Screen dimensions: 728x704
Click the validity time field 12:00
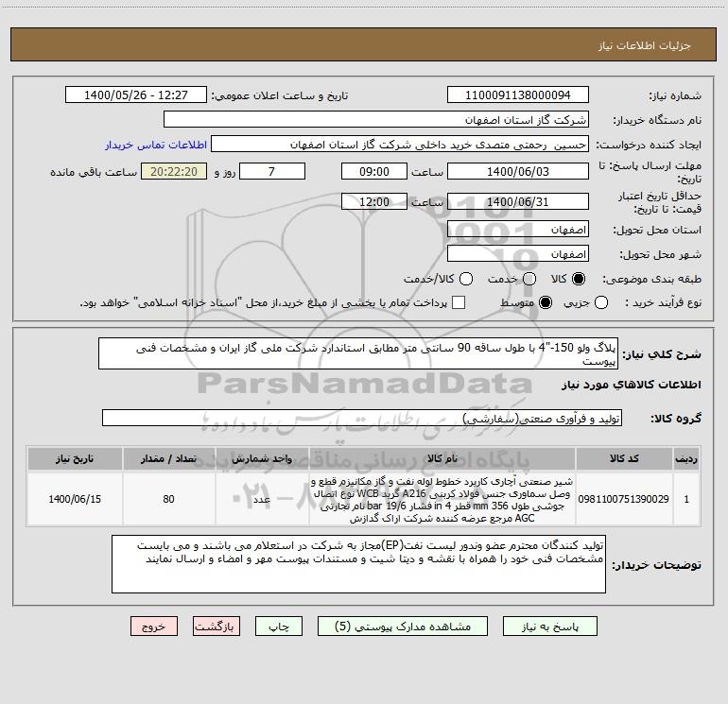(374, 202)
